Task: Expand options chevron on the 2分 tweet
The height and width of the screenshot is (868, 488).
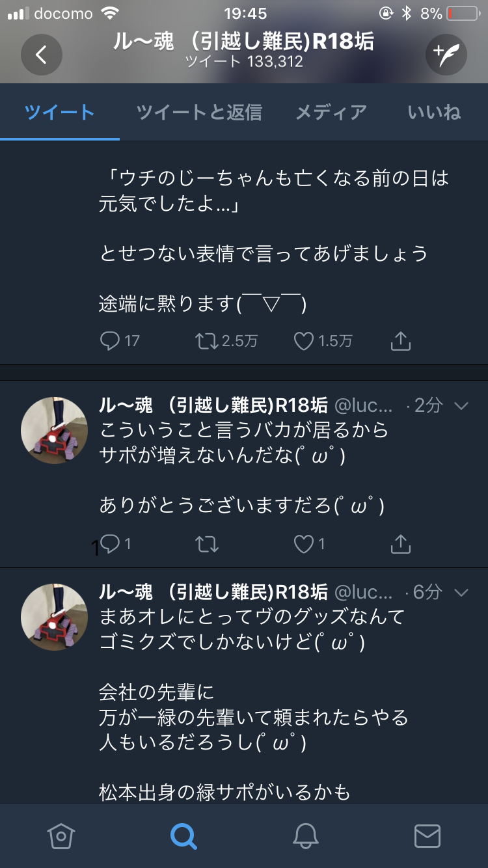Action: (461, 406)
